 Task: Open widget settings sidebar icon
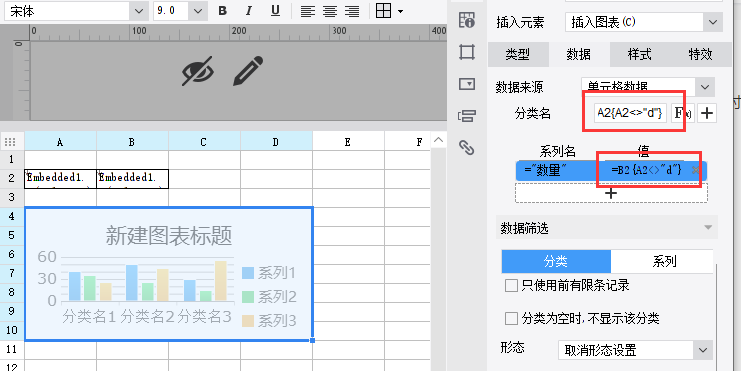(467, 84)
